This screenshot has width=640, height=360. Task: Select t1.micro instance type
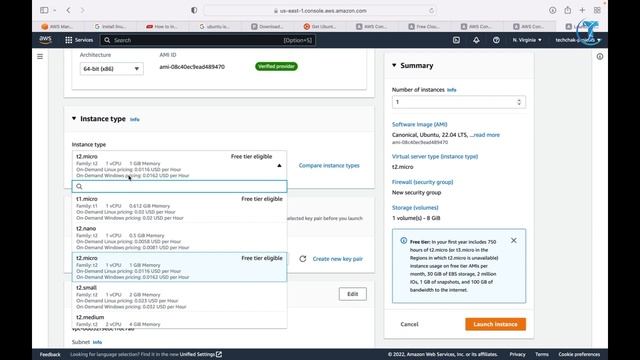[180, 208]
